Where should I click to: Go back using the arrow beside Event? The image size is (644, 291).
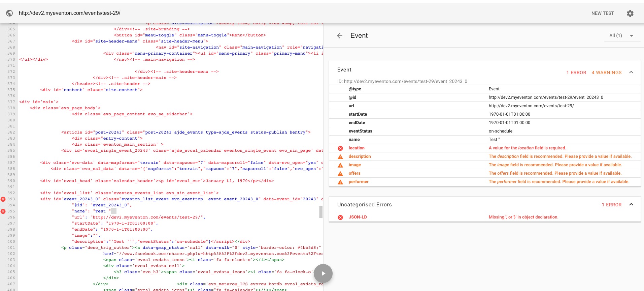[340, 36]
